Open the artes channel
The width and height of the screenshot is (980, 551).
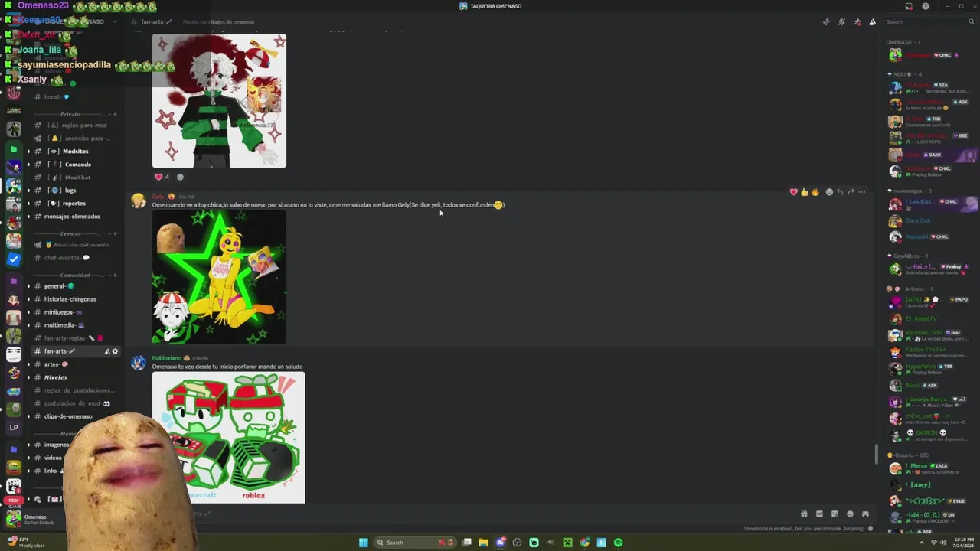[x=75, y=364]
